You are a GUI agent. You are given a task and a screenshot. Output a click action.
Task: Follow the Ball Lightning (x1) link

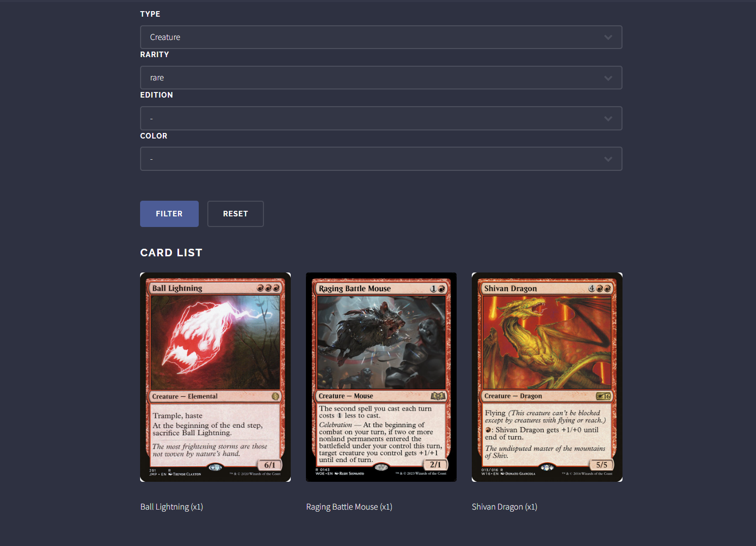172,507
